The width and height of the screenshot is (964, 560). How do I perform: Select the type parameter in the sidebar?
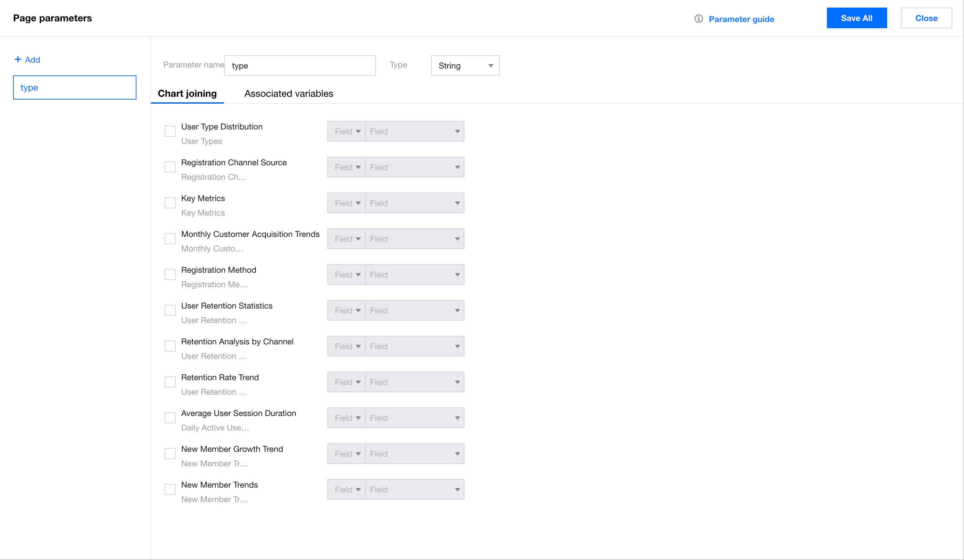[75, 87]
